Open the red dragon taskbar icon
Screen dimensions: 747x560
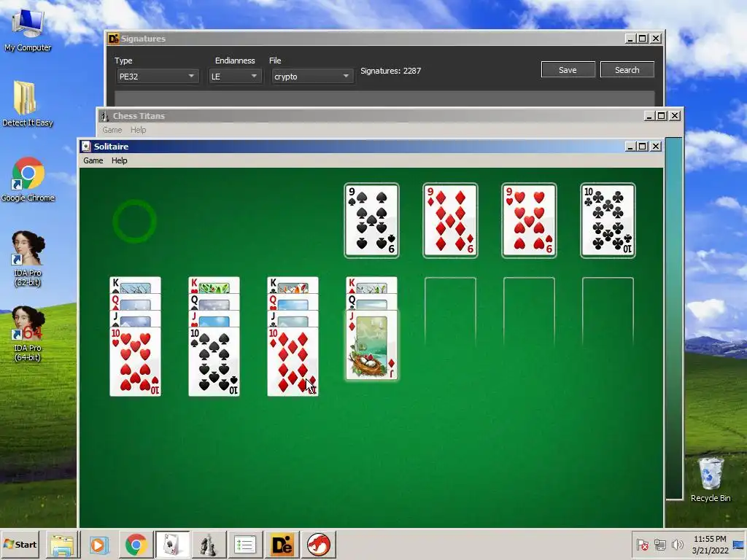tap(318, 545)
